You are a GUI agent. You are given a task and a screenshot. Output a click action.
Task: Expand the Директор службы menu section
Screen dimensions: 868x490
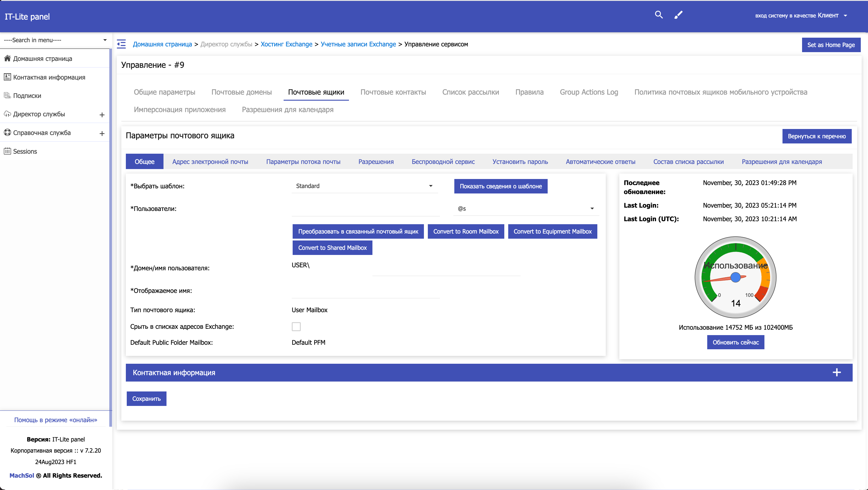tap(102, 115)
